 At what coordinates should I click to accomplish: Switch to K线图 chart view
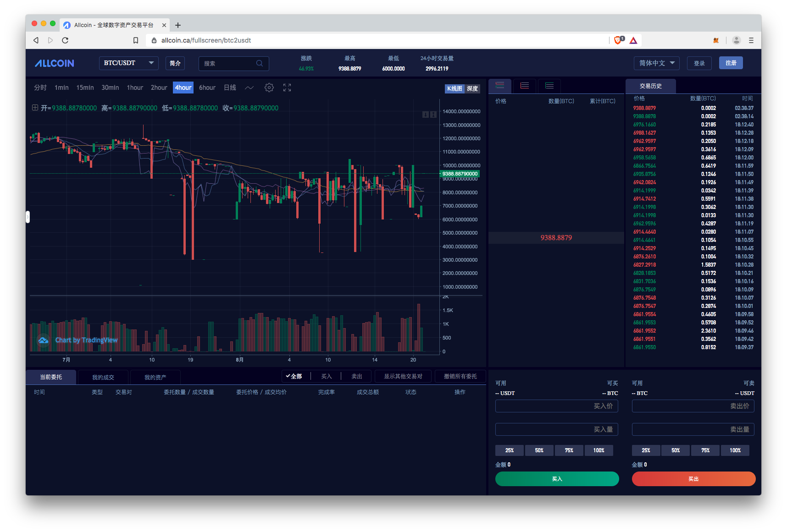click(455, 89)
